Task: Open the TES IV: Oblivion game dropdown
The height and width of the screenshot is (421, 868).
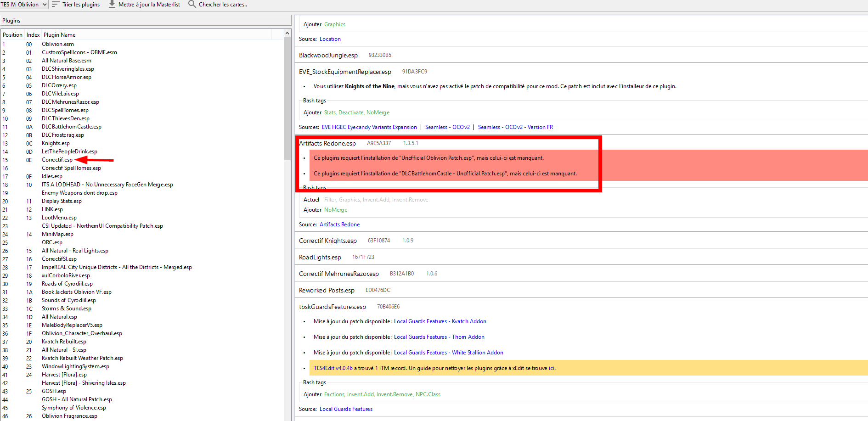Action: coord(24,5)
